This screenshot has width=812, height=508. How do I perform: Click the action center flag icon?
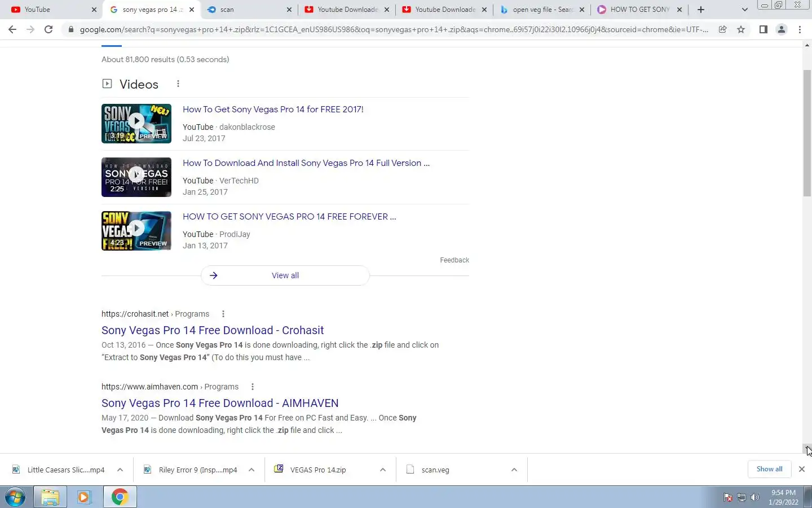click(728, 498)
